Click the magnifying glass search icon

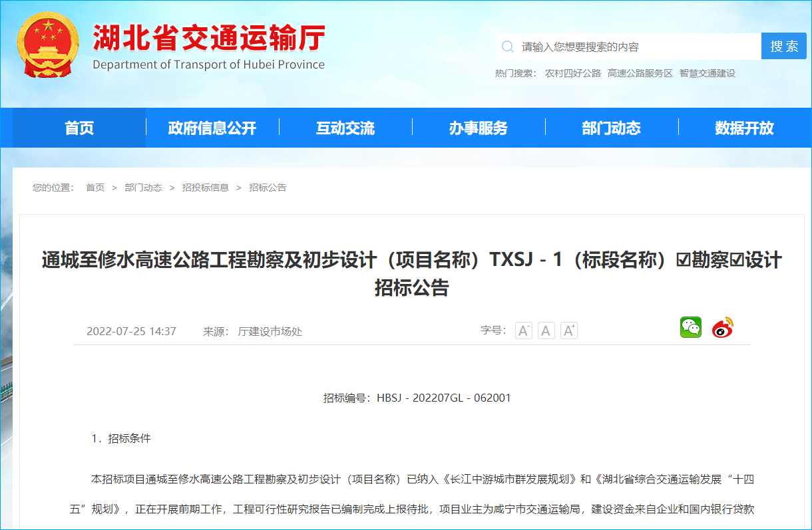(508, 47)
